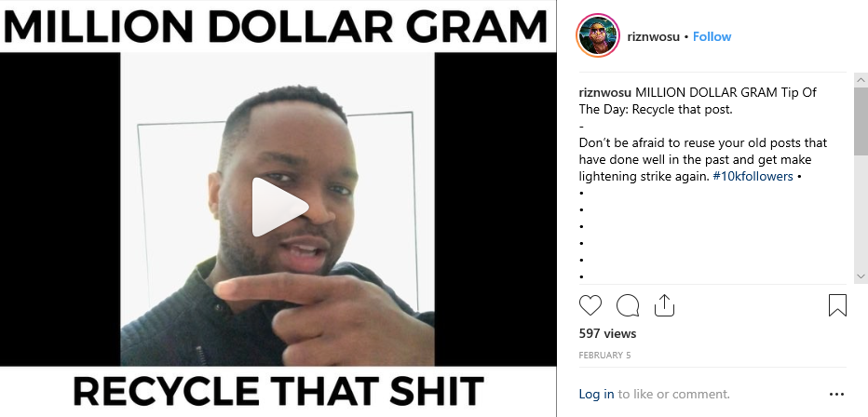
Task: Log in to like or comment
Action: [x=596, y=395]
